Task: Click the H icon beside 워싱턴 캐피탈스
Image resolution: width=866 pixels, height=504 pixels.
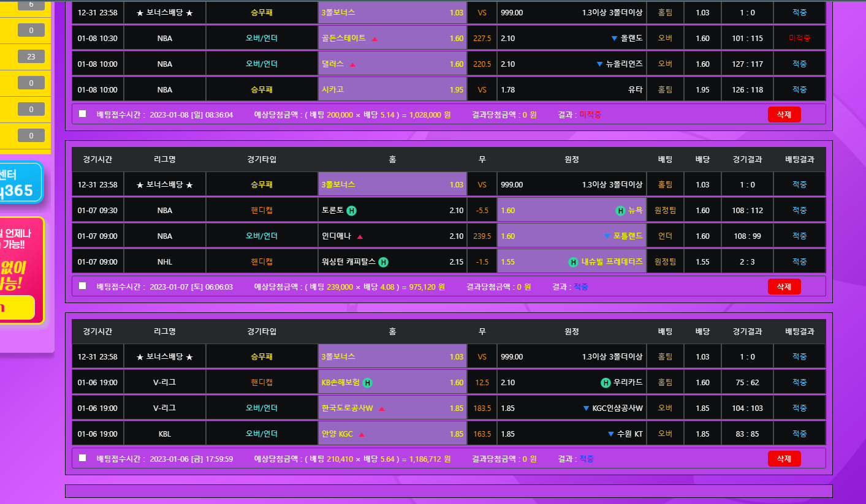Action: [383, 262]
